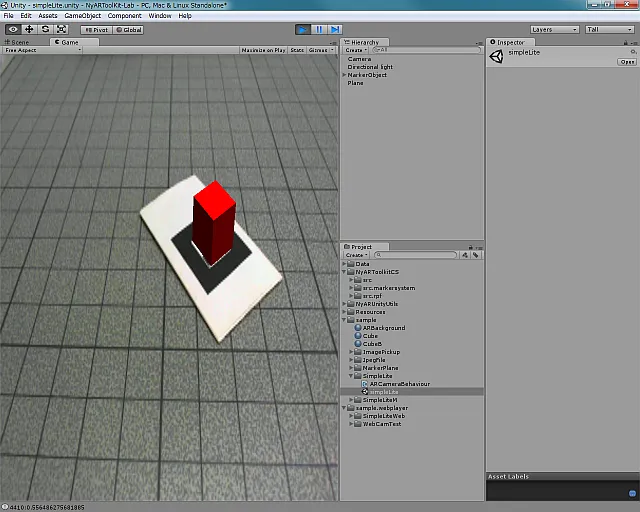Stop play mode with Play button
The width and height of the screenshot is (640, 512).
tap(302, 29)
